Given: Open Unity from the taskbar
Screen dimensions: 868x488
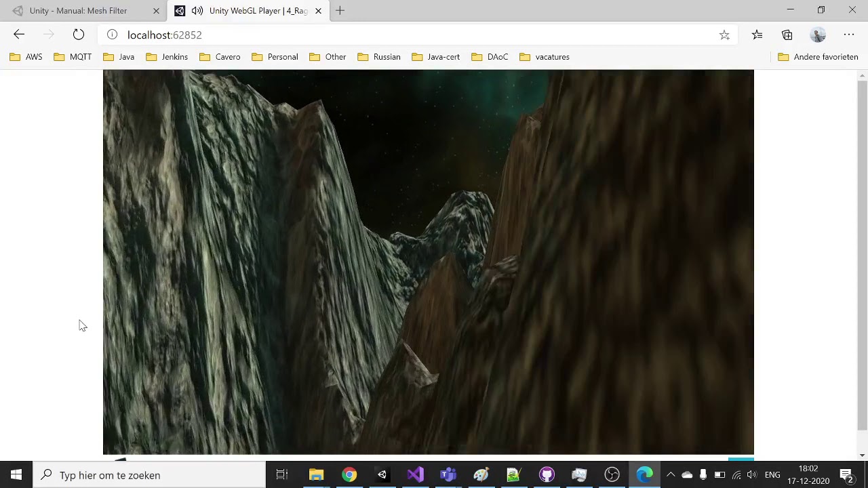Looking at the screenshot, I should [x=382, y=475].
